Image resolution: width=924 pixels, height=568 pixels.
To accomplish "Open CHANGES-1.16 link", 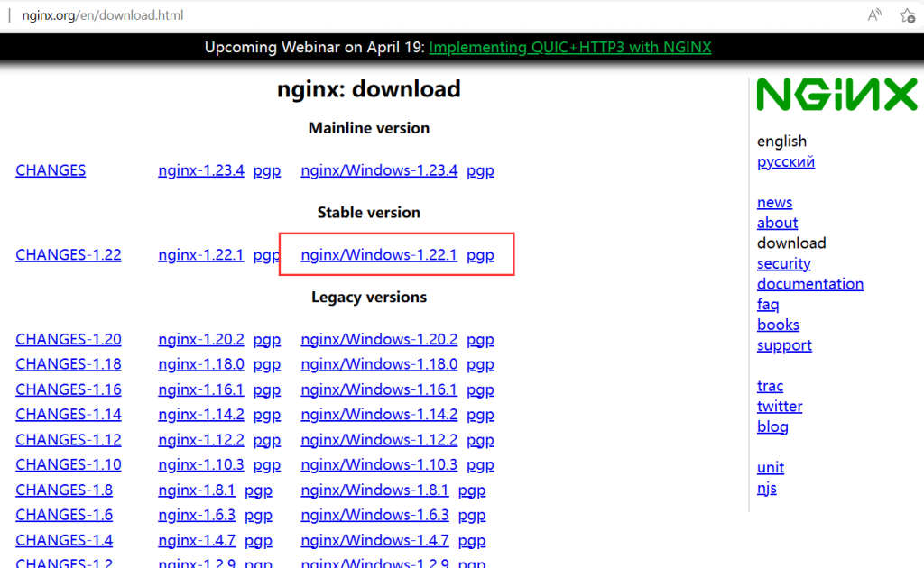I will point(69,389).
